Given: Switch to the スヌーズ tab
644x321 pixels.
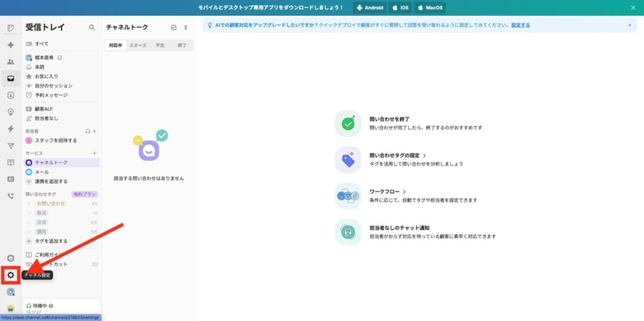Looking at the screenshot, I should coord(138,45).
